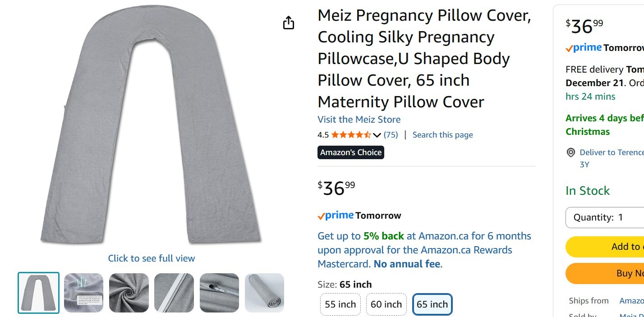Click the Buy Now button
This screenshot has height=317, width=644.
[605, 273]
